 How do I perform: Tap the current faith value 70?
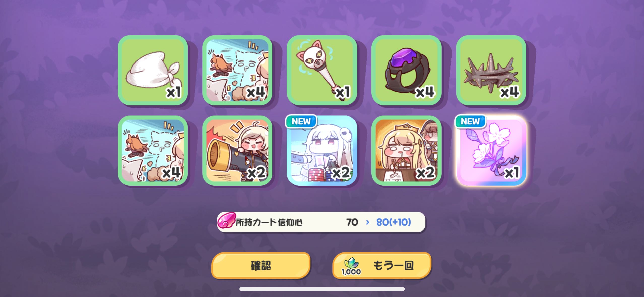pyautogui.click(x=352, y=222)
